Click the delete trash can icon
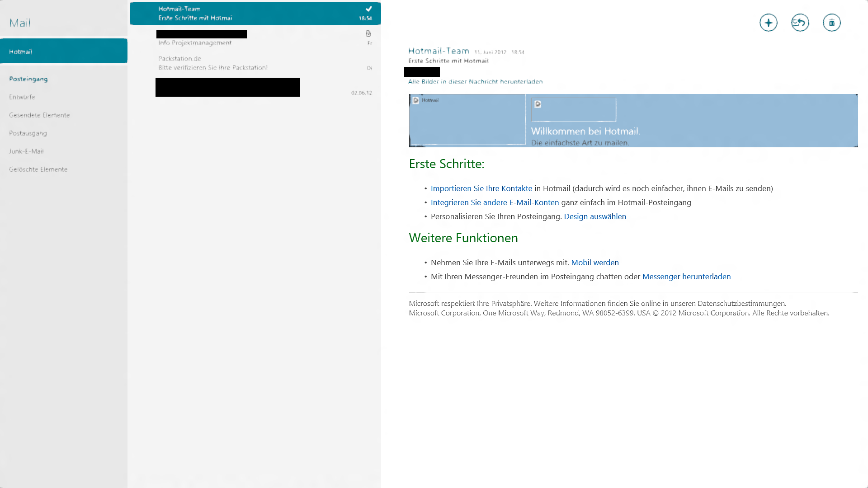The width and height of the screenshot is (868, 488). (x=831, y=23)
